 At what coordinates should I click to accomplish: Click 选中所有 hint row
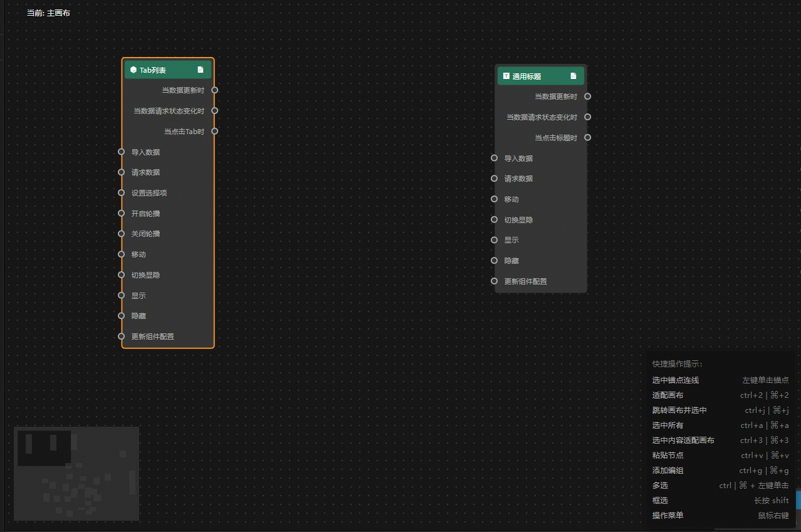tap(720, 425)
